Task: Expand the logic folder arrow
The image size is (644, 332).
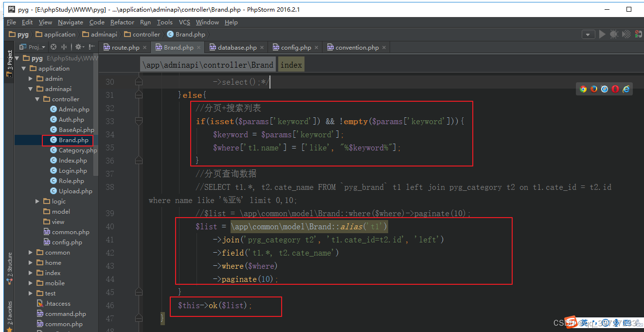Action: coord(38,201)
